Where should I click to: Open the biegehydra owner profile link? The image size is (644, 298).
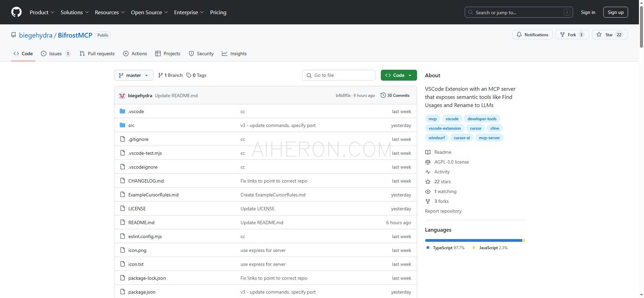point(36,35)
